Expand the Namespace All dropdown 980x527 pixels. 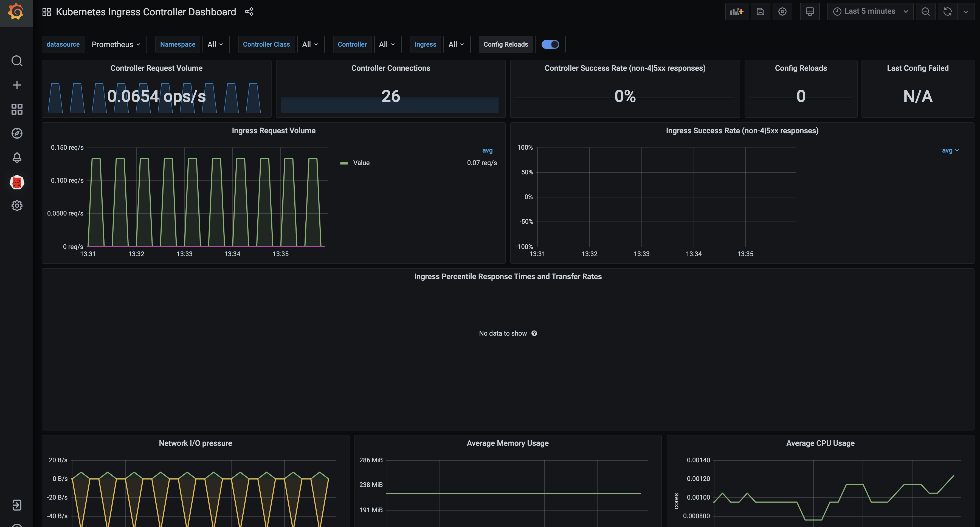[215, 44]
